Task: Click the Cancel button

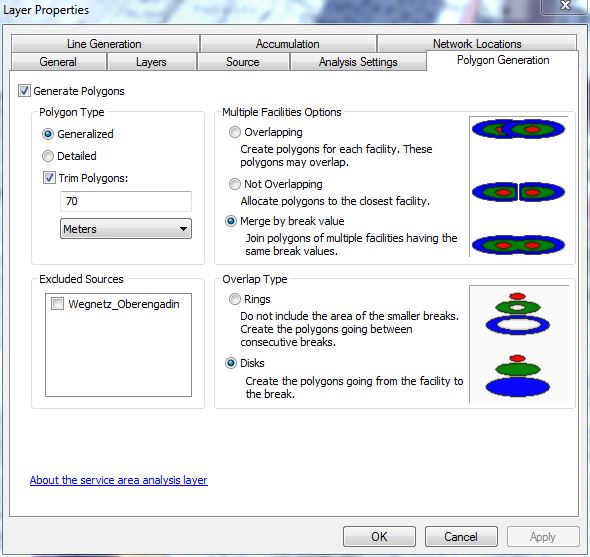Action: 461,536
